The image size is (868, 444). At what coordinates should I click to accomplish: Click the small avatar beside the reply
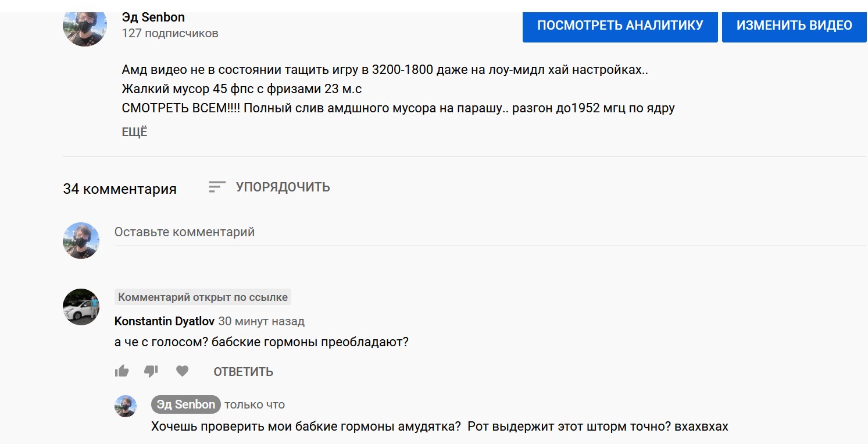click(x=126, y=406)
